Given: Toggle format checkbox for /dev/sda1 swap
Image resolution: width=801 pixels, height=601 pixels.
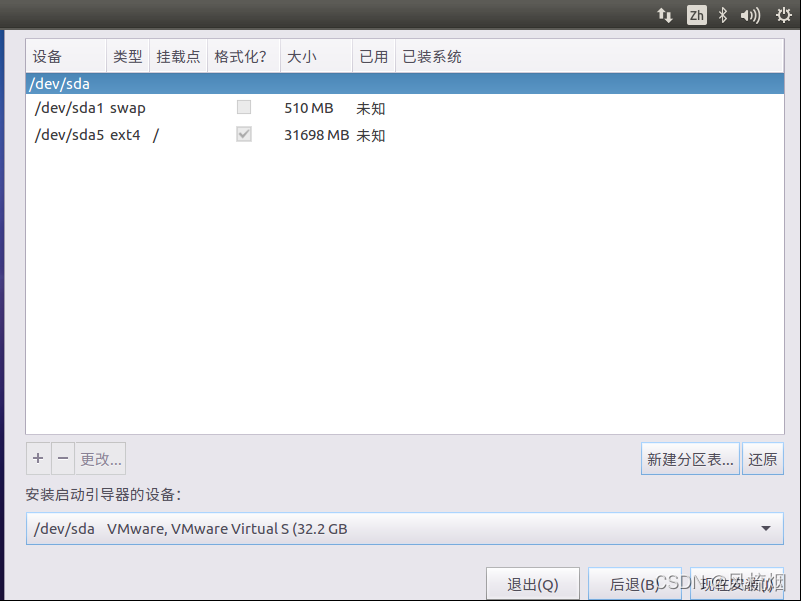Looking at the screenshot, I should [244, 107].
